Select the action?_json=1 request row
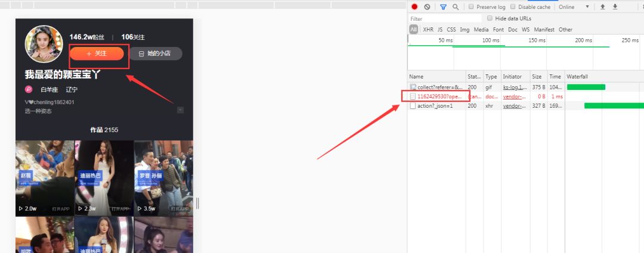644x253 pixels. [526, 106]
